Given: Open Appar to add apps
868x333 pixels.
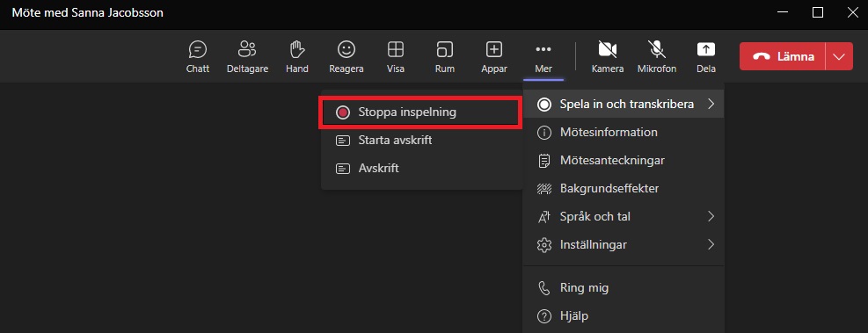Looking at the screenshot, I should (x=493, y=57).
